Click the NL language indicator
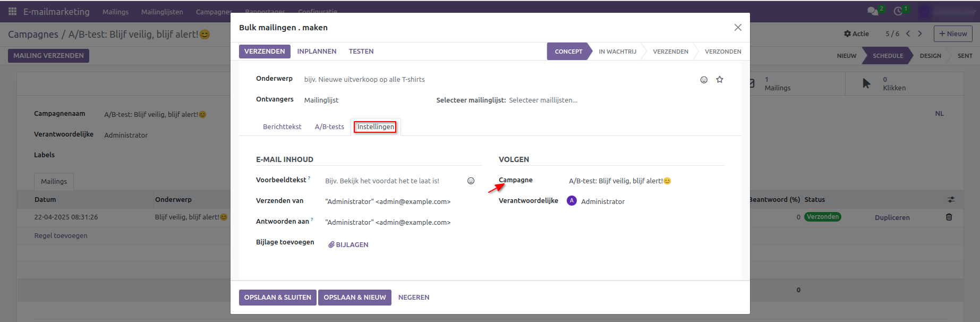This screenshot has height=322, width=980. click(940, 114)
